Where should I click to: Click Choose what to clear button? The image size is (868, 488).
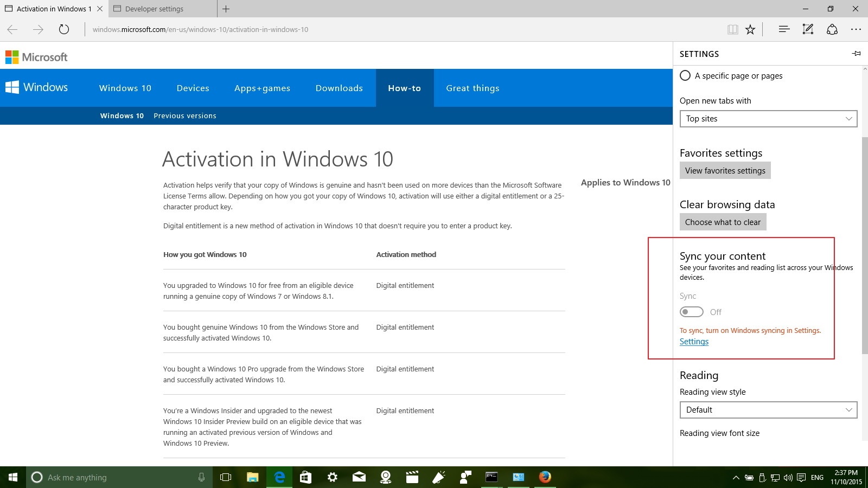pos(723,222)
